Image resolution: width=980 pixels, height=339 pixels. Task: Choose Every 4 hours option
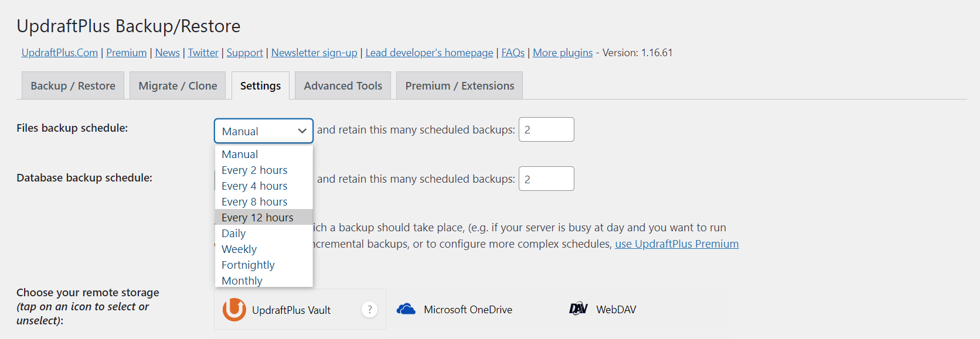(x=264, y=186)
